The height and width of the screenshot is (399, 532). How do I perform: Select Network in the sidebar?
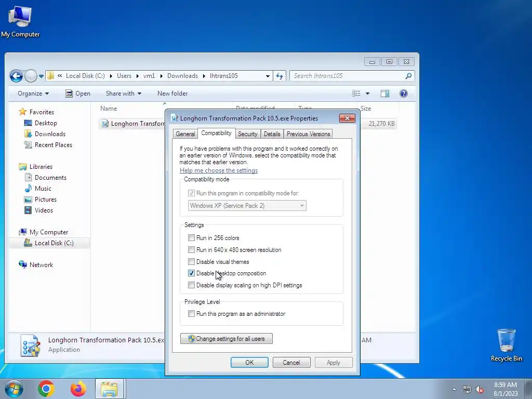pyautogui.click(x=41, y=264)
